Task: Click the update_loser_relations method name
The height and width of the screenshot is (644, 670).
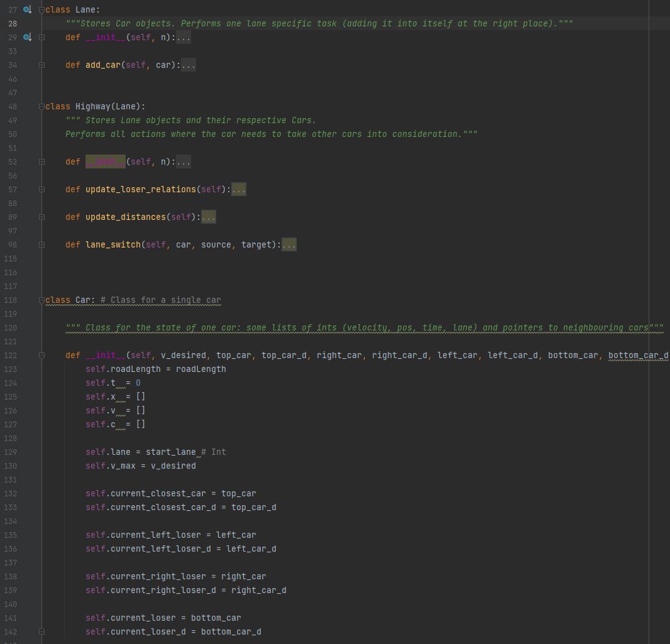Action: tap(141, 189)
